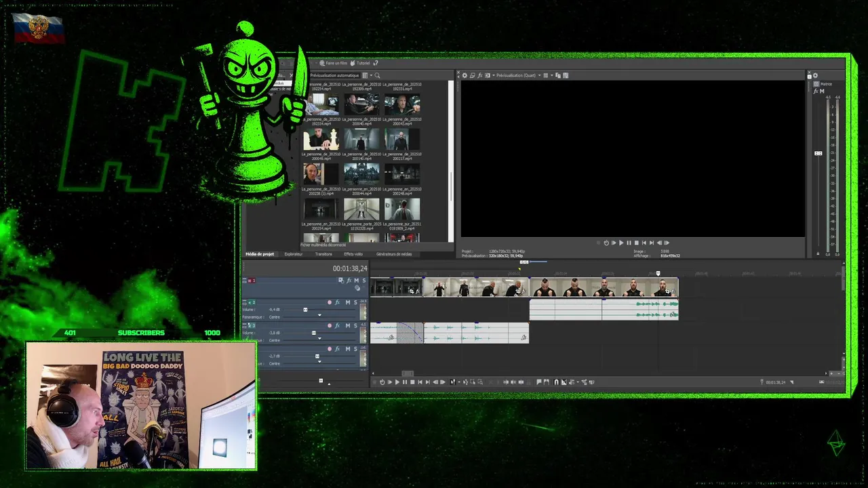Click the preview grid overlay icon

(546, 75)
